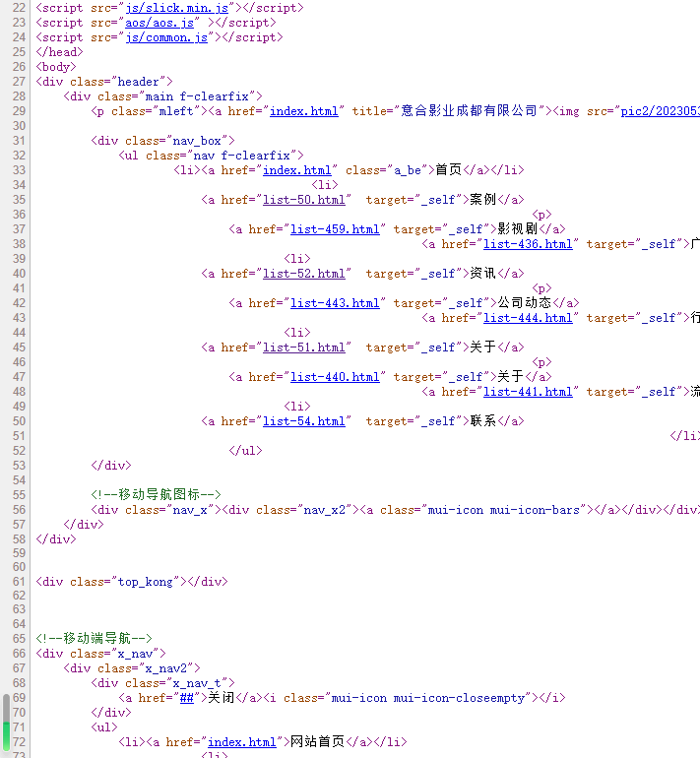Click the list-441.html link

pos(527,392)
